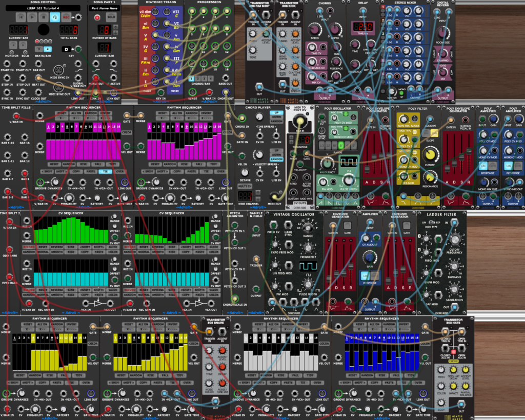This screenshot has height=420, width=525.
Task: Click the return-to-start transport button in Song Control
Action: (21, 17)
